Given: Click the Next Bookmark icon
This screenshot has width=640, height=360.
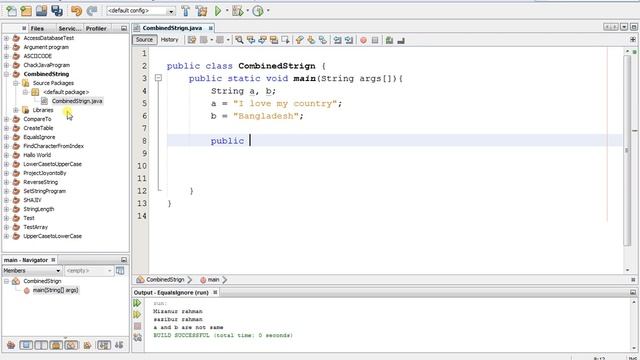Looking at the screenshot, I should [x=311, y=40].
